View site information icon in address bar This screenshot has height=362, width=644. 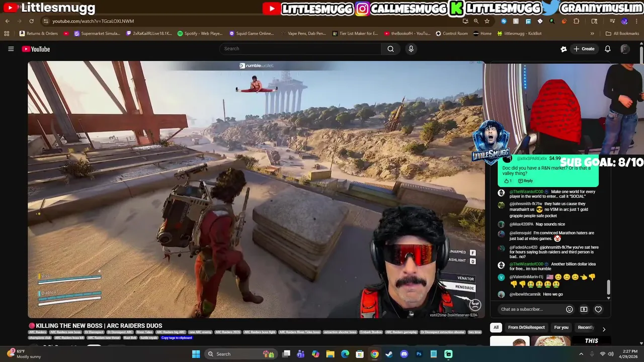point(46,21)
